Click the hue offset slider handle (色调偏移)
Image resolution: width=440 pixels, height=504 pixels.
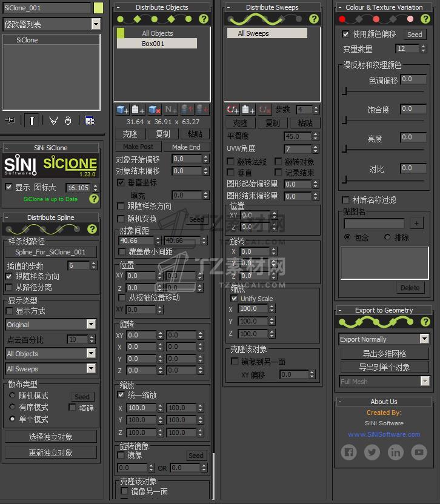pos(344,91)
